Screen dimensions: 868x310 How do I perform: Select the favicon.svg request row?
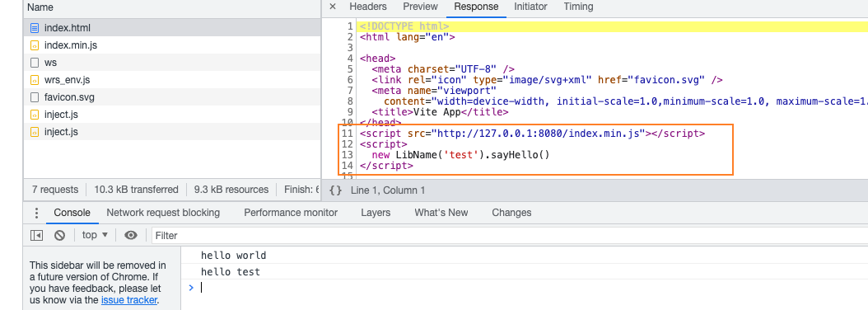(171, 97)
